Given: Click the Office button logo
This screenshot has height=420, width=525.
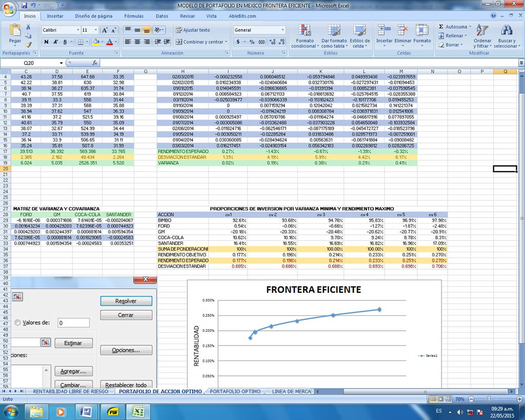Looking at the screenshot, I should 8,8.
